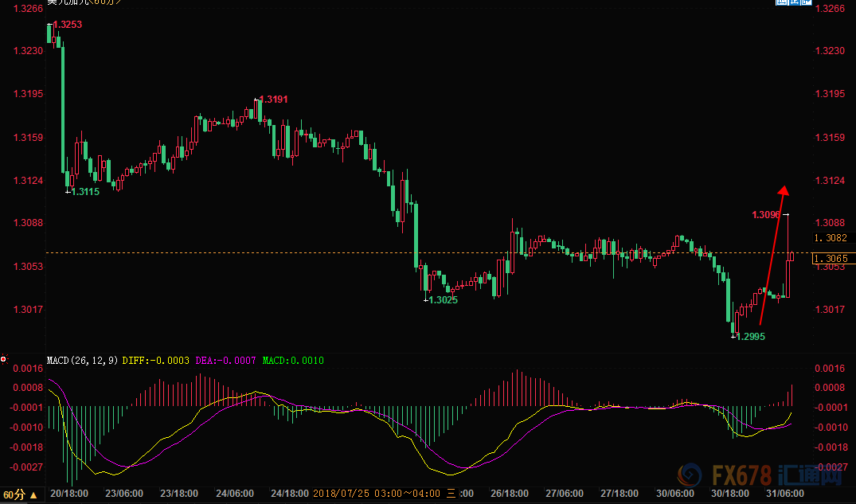Click the 20/18:00 time axis label
Image resolution: width=856 pixels, height=504 pixels.
68,494
